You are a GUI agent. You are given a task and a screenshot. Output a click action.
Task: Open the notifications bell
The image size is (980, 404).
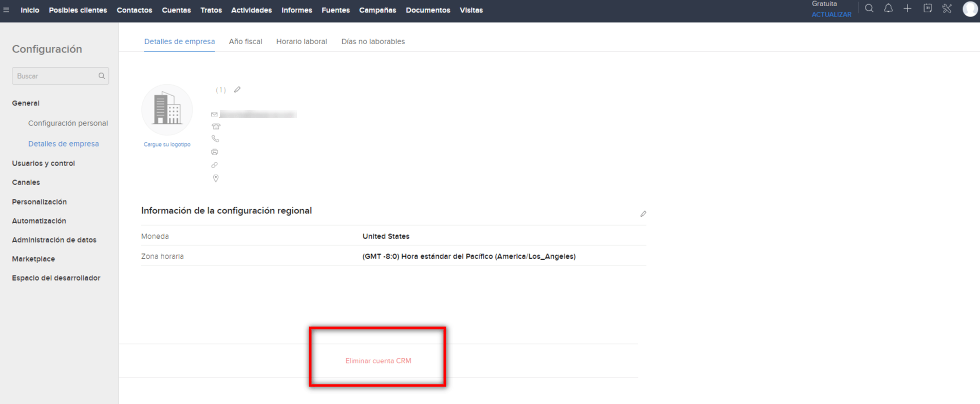point(888,8)
